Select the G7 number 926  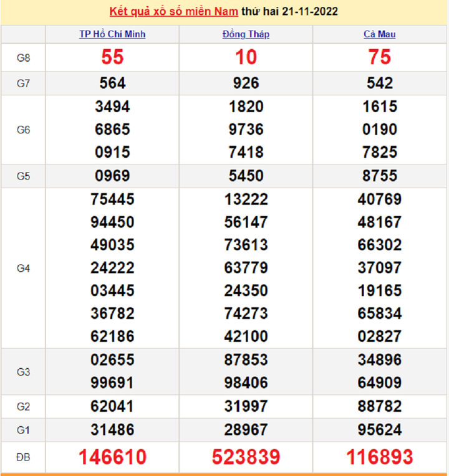[x=246, y=83]
